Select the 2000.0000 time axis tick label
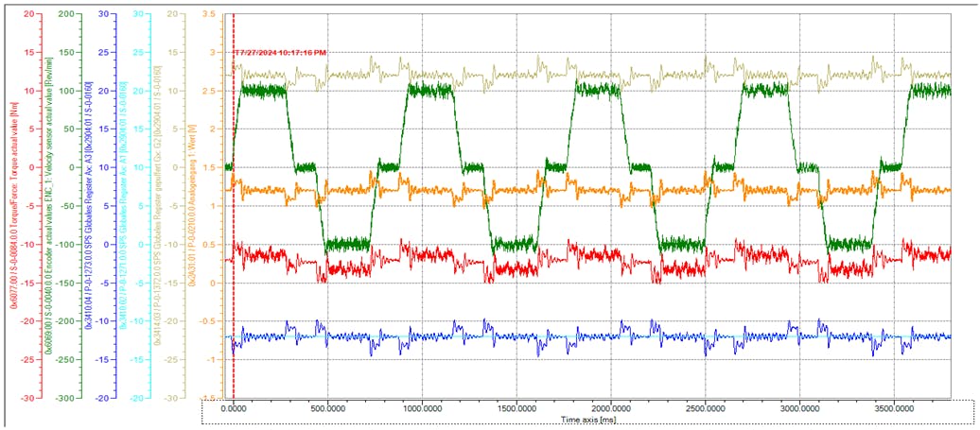Image resolution: width=980 pixels, height=430 pixels. point(611,409)
